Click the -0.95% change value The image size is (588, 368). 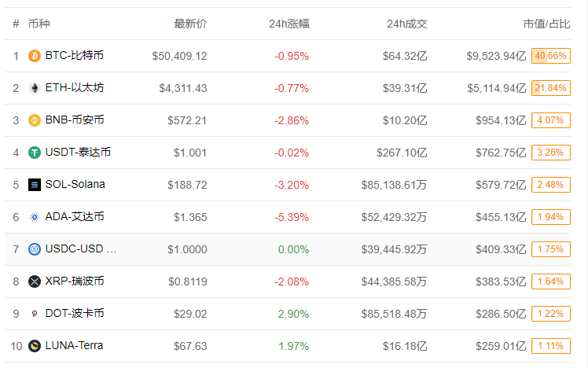point(292,57)
